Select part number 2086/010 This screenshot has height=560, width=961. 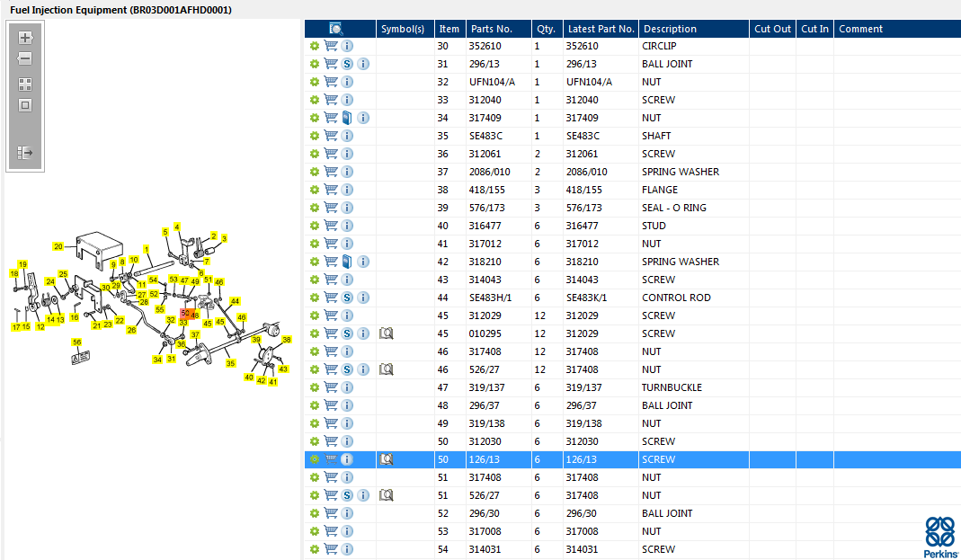pos(490,172)
